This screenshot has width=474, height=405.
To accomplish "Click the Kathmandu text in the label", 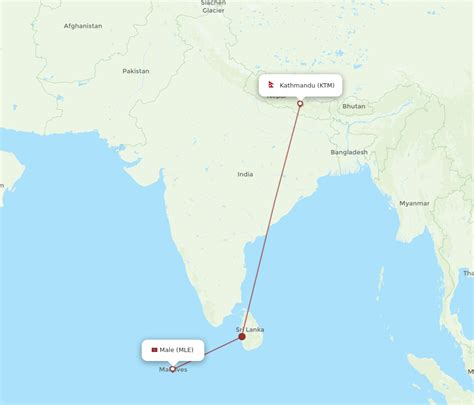I will pyautogui.click(x=297, y=85).
